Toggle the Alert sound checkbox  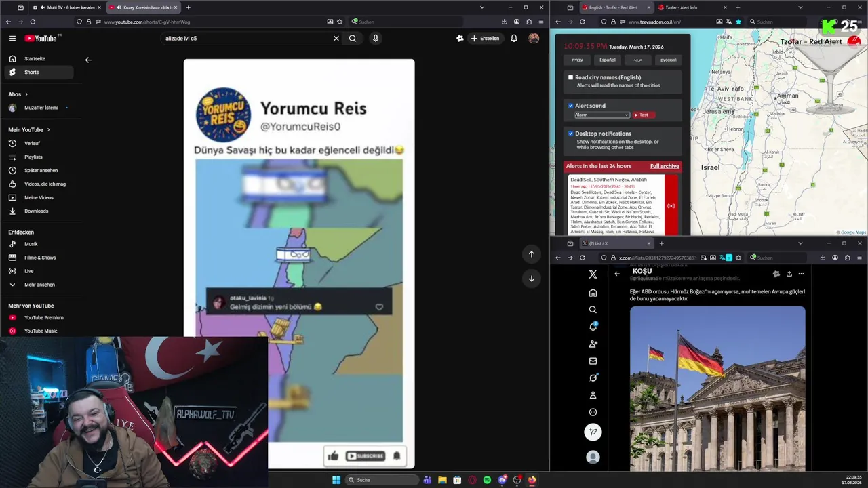[x=570, y=106]
